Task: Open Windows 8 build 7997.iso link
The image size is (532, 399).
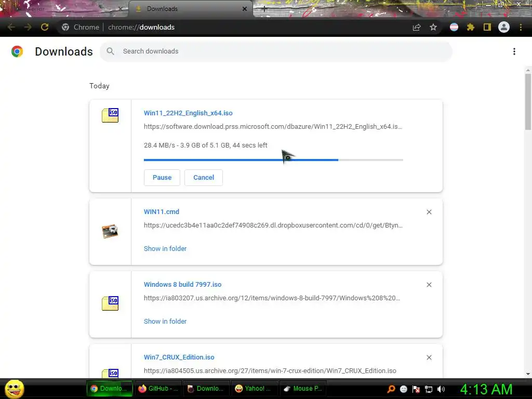Action: 182,284
